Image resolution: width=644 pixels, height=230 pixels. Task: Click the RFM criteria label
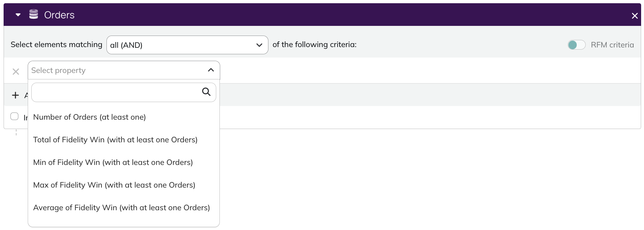click(x=612, y=45)
